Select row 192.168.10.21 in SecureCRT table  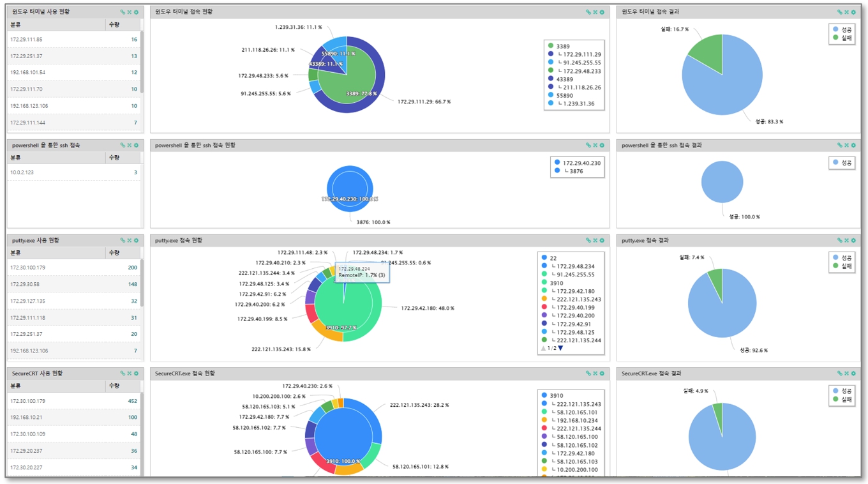click(74, 418)
